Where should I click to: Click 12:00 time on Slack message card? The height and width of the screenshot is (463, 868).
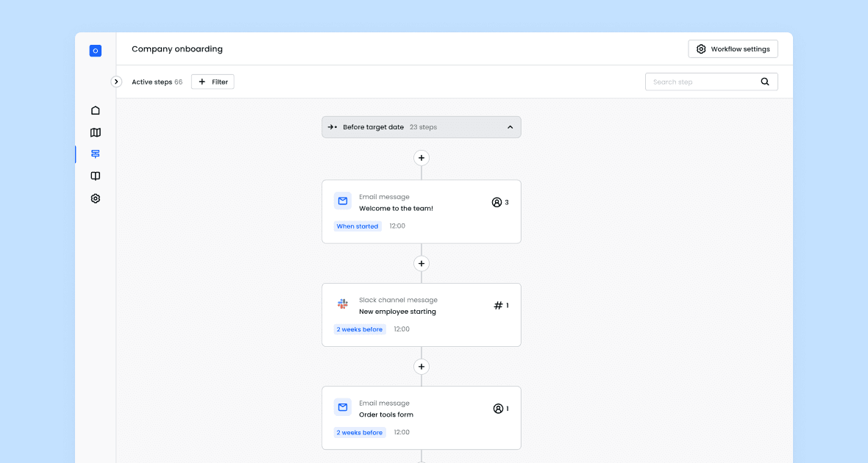(402, 329)
